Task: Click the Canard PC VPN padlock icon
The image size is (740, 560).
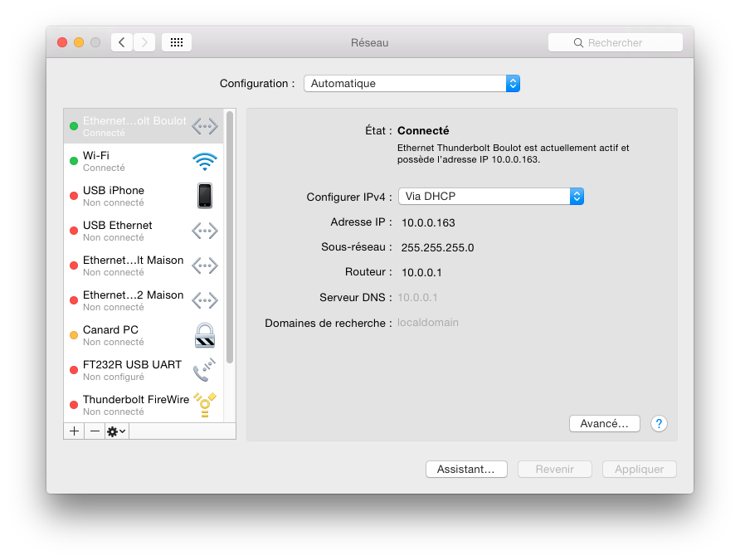Action: tap(205, 335)
